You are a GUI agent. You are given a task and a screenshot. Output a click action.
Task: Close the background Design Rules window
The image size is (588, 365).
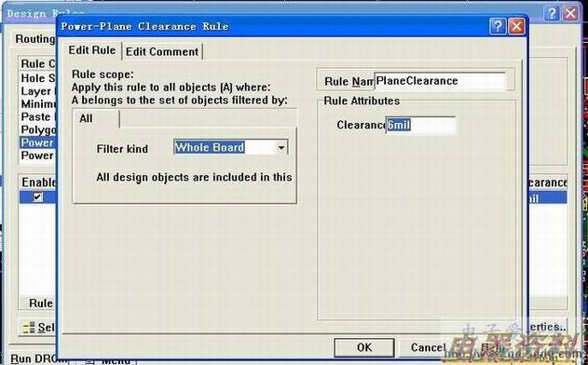click(570, 13)
